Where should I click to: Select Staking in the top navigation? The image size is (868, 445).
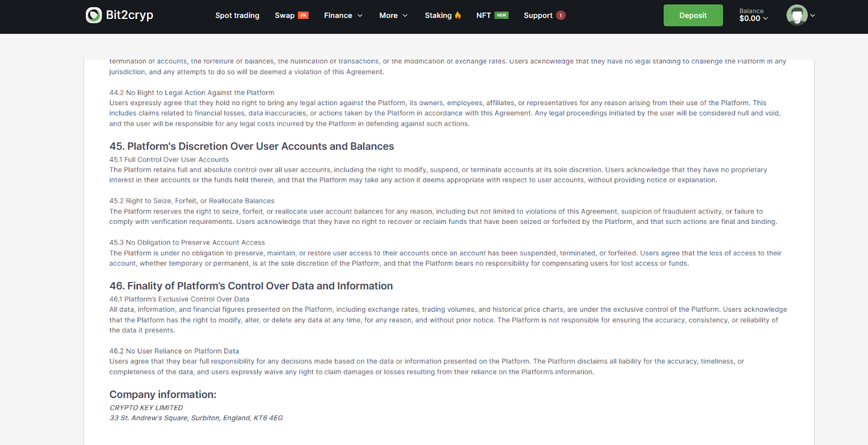click(438, 15)
